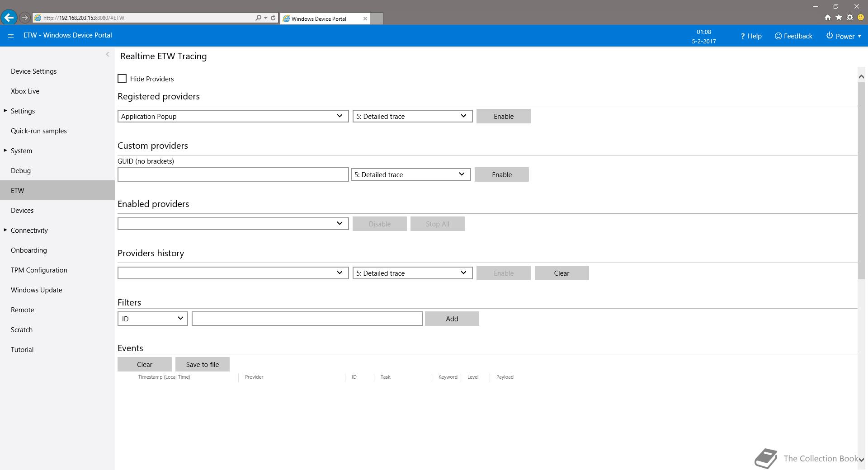Save events to file

[203, 364]
